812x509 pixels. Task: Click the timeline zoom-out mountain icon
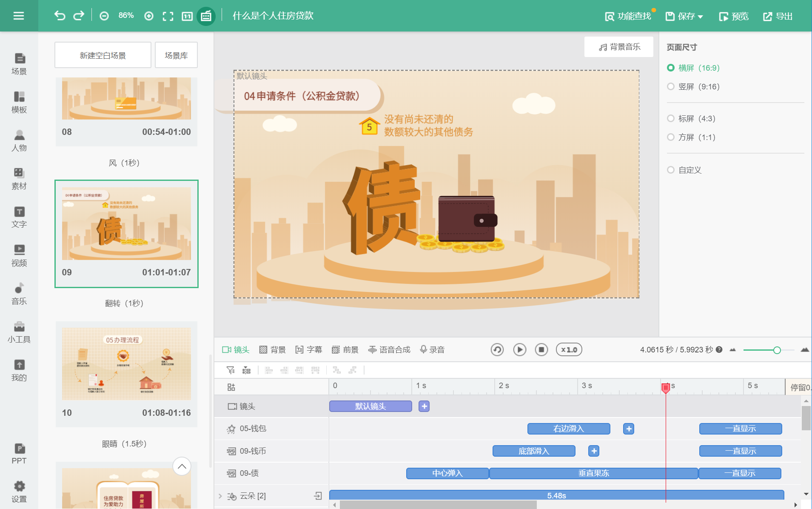732,350
